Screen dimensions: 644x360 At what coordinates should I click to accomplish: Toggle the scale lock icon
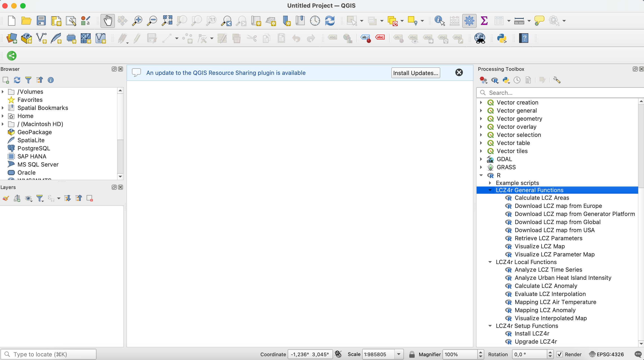(x=412, y=354)
